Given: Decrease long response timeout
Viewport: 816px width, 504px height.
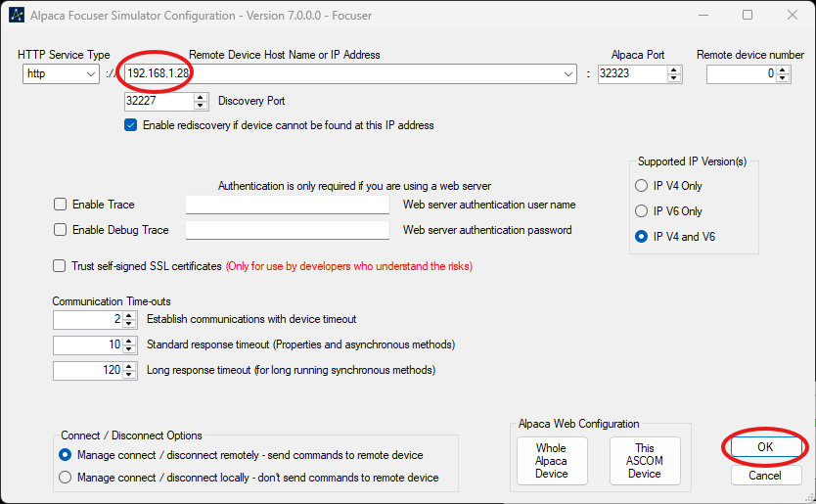Looking at the screenshot, I should (129, 375).
